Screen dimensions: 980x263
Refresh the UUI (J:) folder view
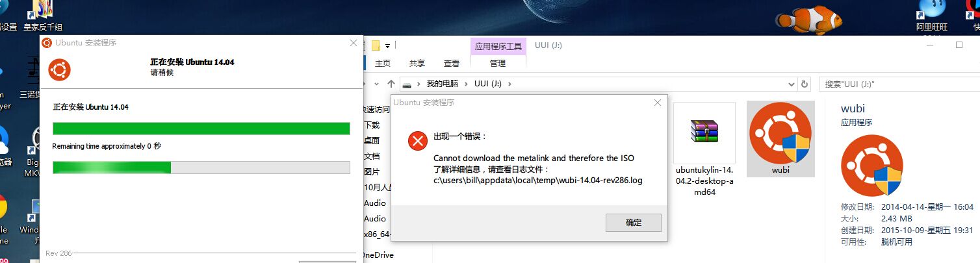click(x=805, y=84)
